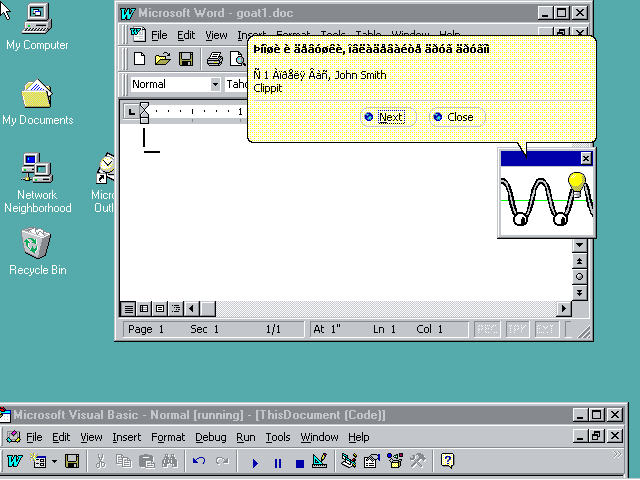This screenshot has height=480, width=640.
Task: Click the Save icon in Visual Basic toolbar
Action: tap(72, 461)
